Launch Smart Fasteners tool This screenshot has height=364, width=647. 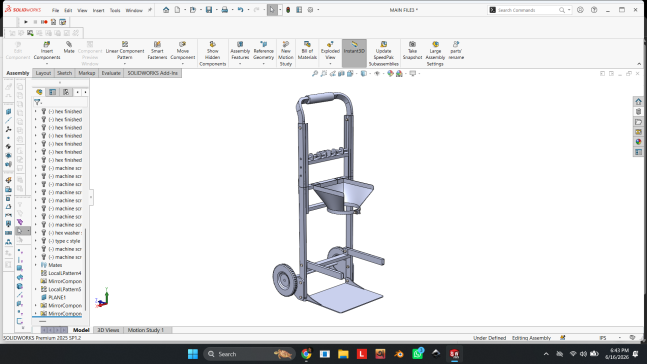click(x=157, y=50)
